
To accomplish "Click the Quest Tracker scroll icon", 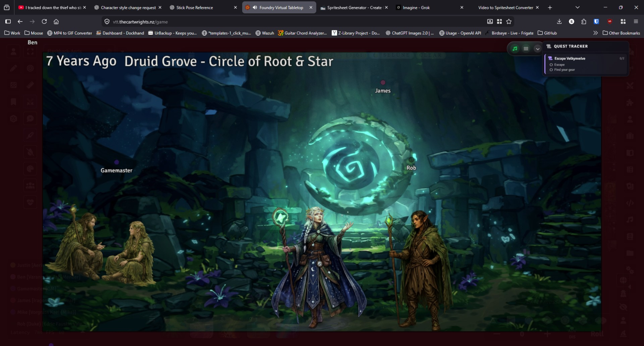I will point(549,46).
